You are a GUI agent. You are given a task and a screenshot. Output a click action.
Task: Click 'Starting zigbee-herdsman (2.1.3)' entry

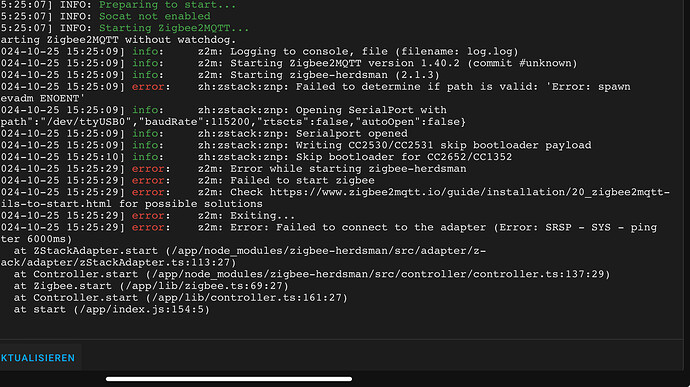220,75
